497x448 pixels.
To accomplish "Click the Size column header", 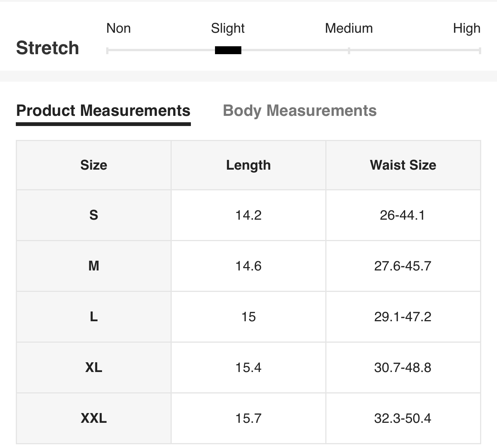I will pos(94,165).
